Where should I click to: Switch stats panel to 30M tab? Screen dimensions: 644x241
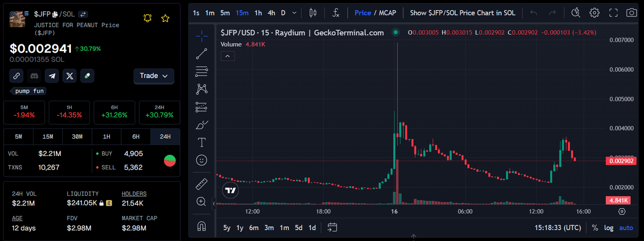[x=77, y=137]
